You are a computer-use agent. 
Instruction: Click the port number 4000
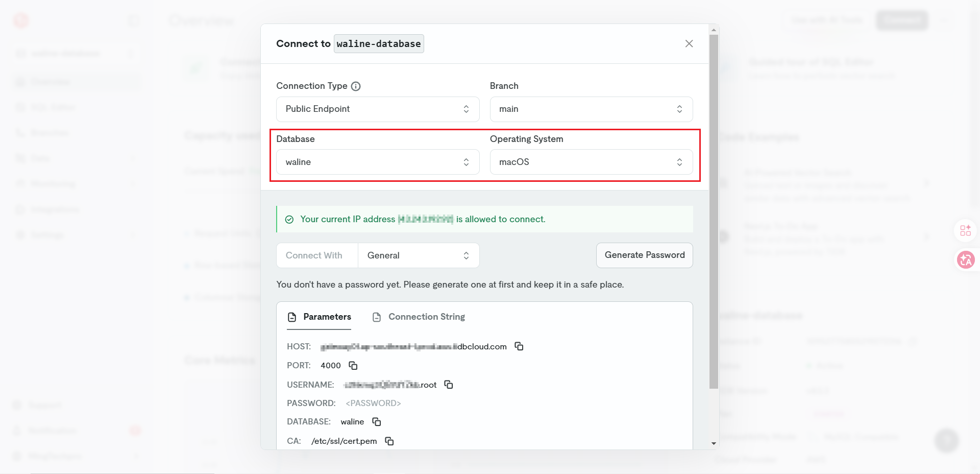pyautogui.click(x=331, y=365)
